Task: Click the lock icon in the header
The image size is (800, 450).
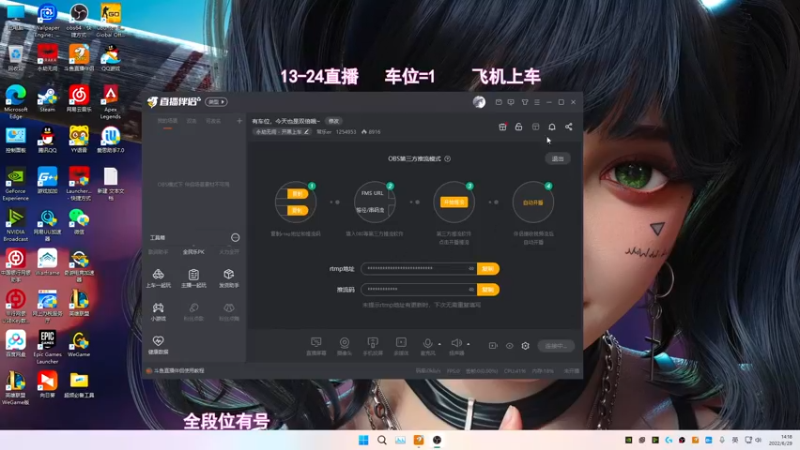Action: 518,127
